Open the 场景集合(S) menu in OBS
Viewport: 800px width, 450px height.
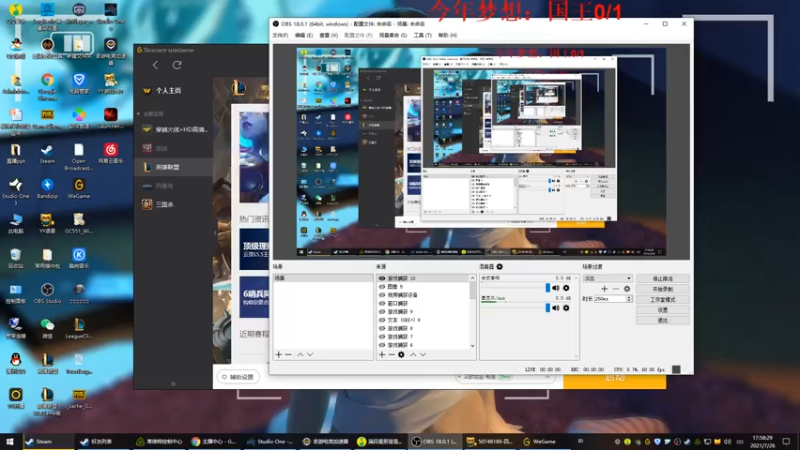393,35
